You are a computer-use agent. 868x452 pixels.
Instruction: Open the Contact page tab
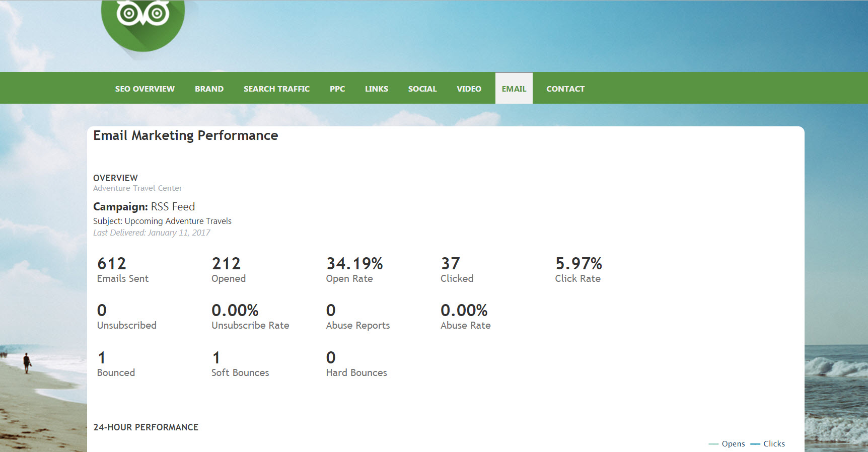tap(565, 89)
